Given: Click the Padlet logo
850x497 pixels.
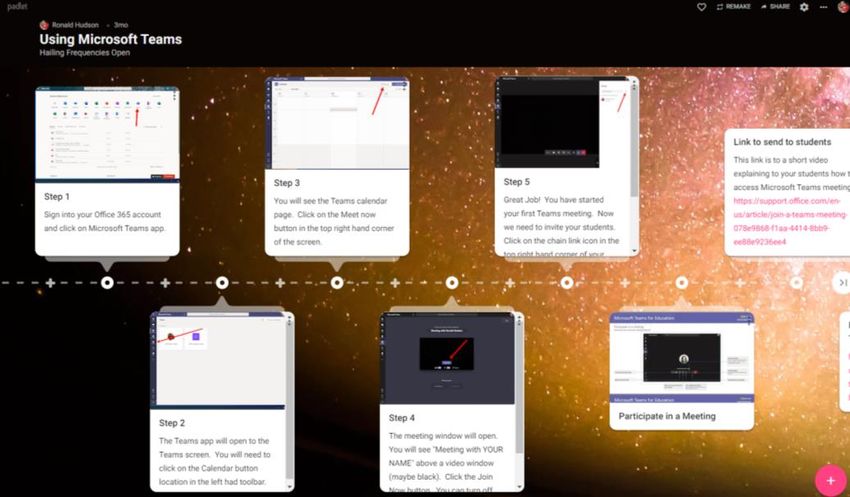Looking at the screenshot, I should (17, 7).
